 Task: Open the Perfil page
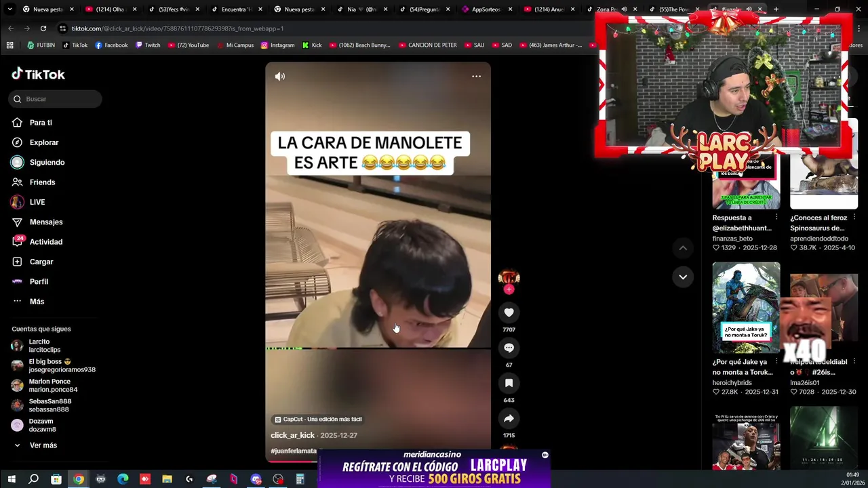pyautogui.click(x=39, y=281)
